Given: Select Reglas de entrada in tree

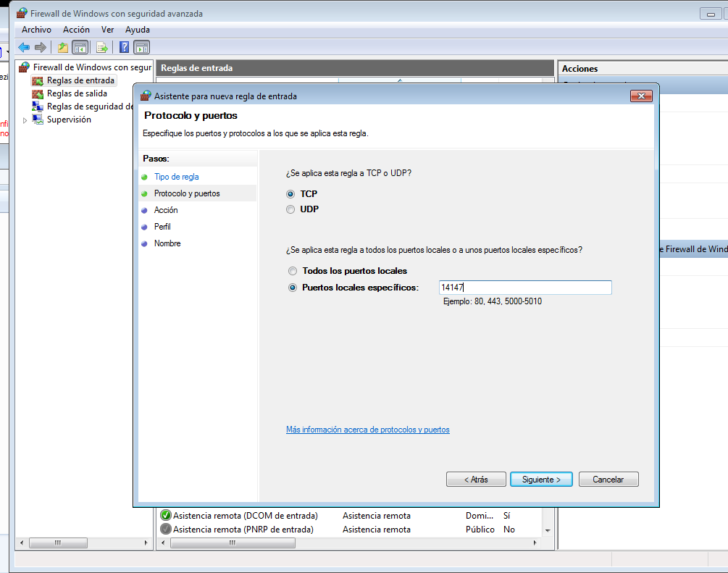Looking at the screenshot, I should (x=81, y=81).
